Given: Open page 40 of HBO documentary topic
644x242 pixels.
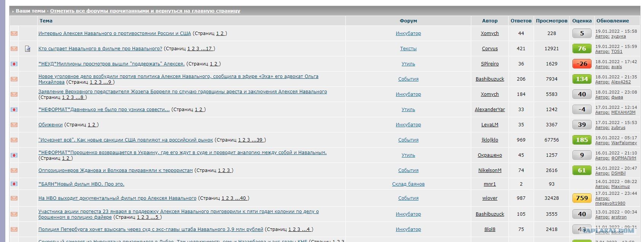Looking at the screenshot, I should pyautogui.click(x=243, y=198).
